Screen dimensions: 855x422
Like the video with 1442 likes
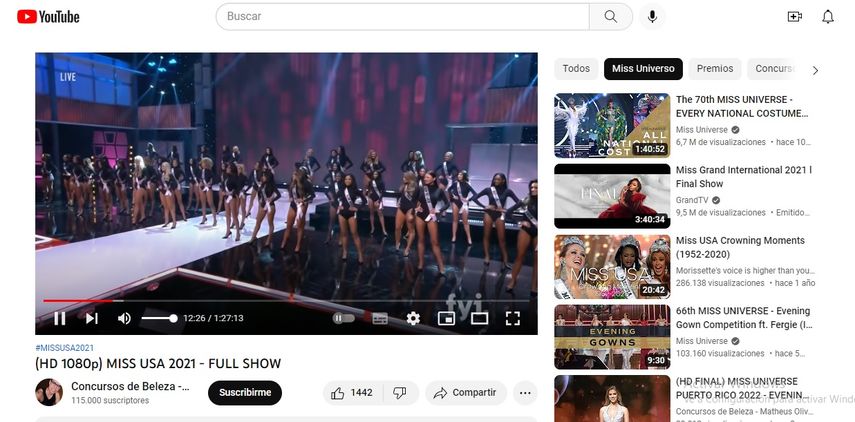(350, 393)
